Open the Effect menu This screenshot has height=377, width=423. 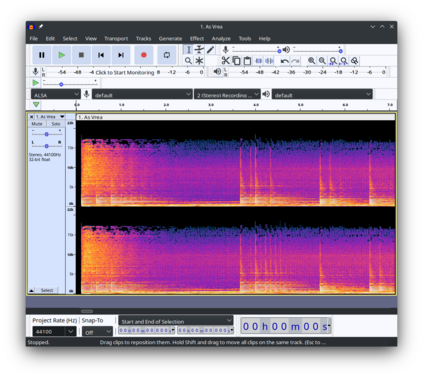pyautogui.click(x=197, y=39)
